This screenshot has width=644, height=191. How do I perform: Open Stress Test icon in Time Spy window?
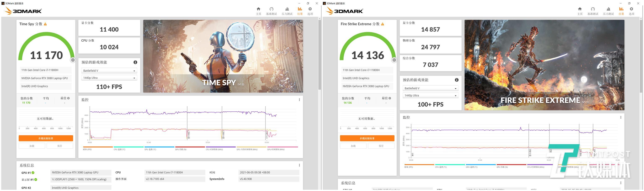287,9
